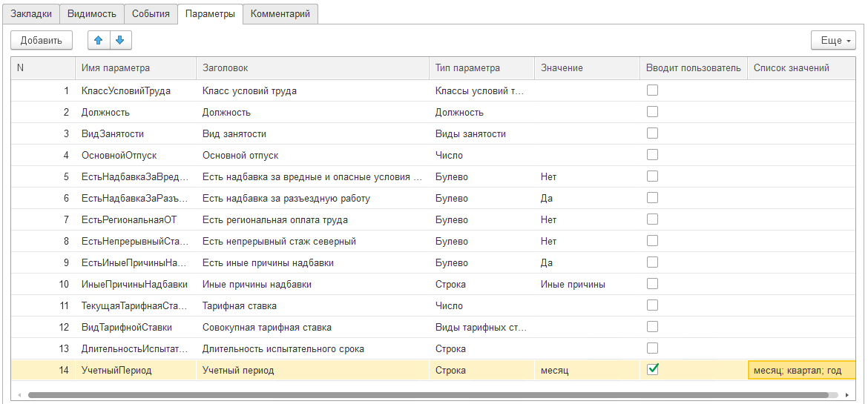The width and height of the screenshot is (868, 404).
Task: Go to the Комментарий tab
Action: coord(280,14)
